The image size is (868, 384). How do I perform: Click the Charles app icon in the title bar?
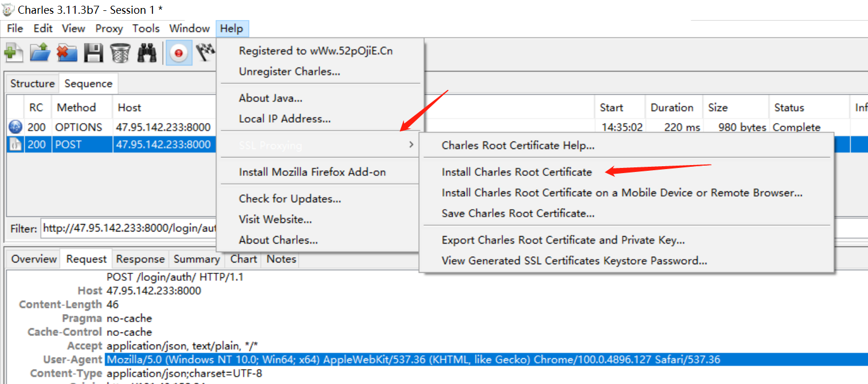tap(8, 10)
